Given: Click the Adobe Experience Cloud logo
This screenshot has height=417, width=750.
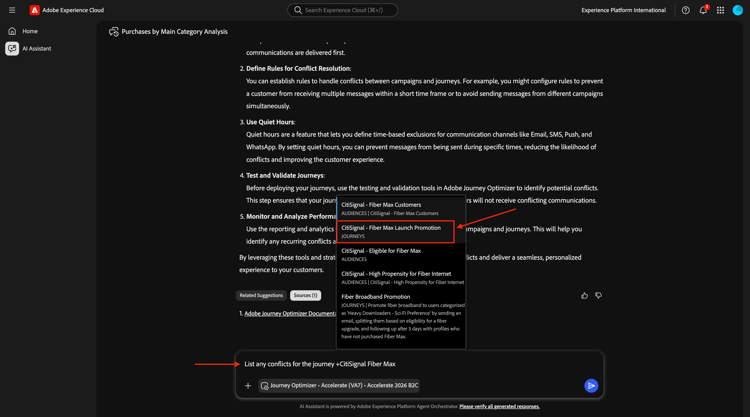Looking at the screenshot, I should [34, 10].
